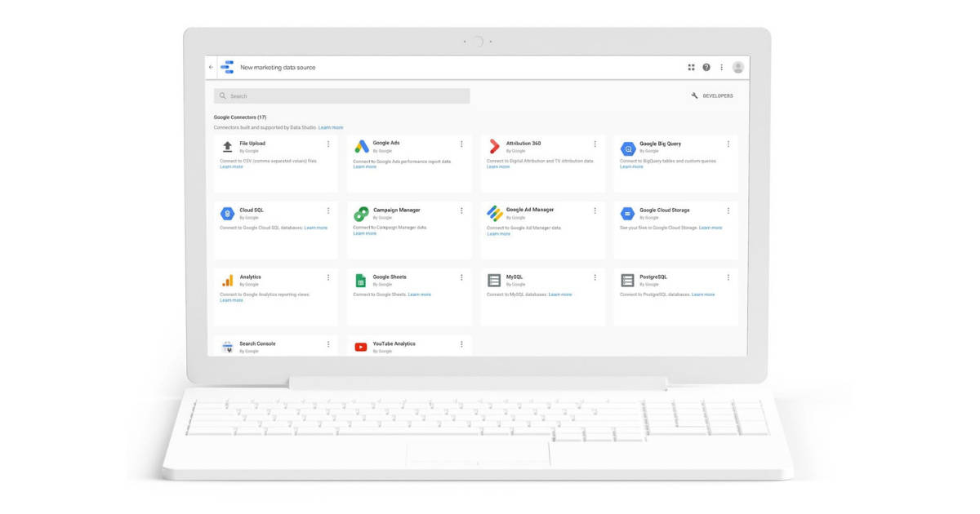Open the top-right three-dot menu

click(721, 67)
